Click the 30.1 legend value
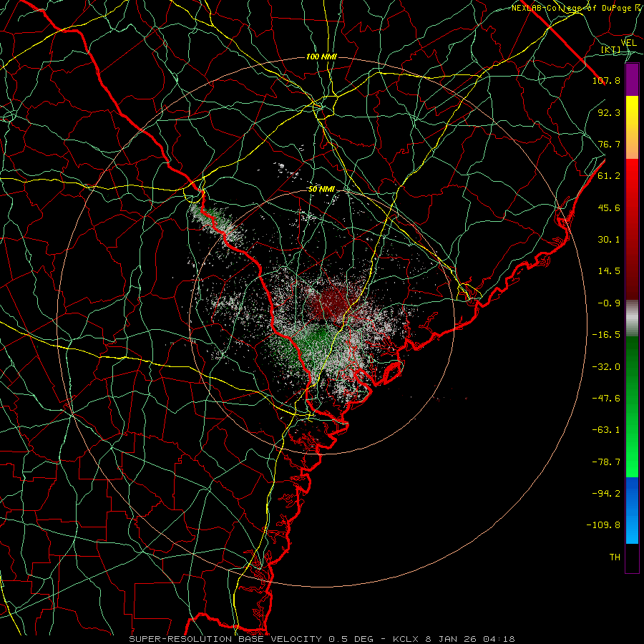Viewport: 644px width, 644px height. click(609, 240)
